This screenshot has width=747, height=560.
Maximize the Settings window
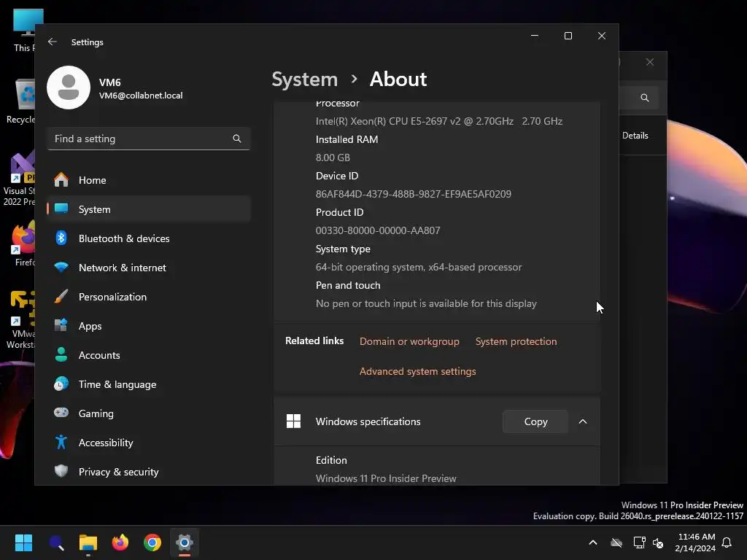(568, 36)
